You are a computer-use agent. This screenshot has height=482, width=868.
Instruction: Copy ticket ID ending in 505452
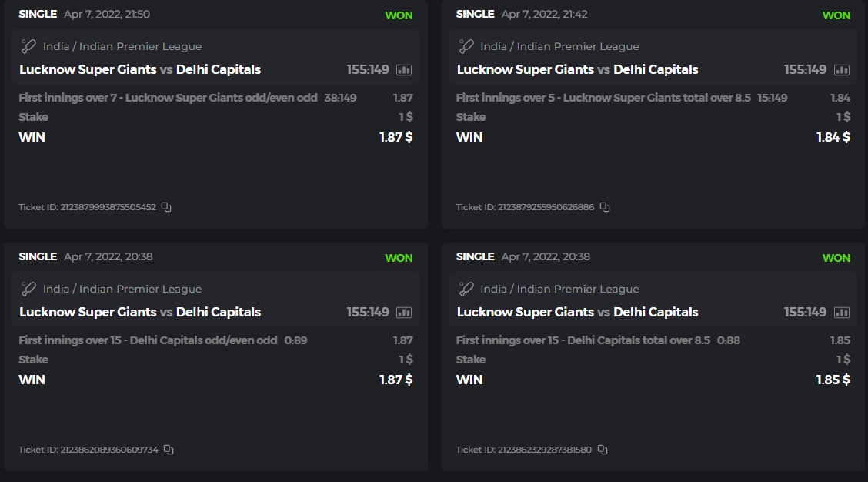point(166,207)
